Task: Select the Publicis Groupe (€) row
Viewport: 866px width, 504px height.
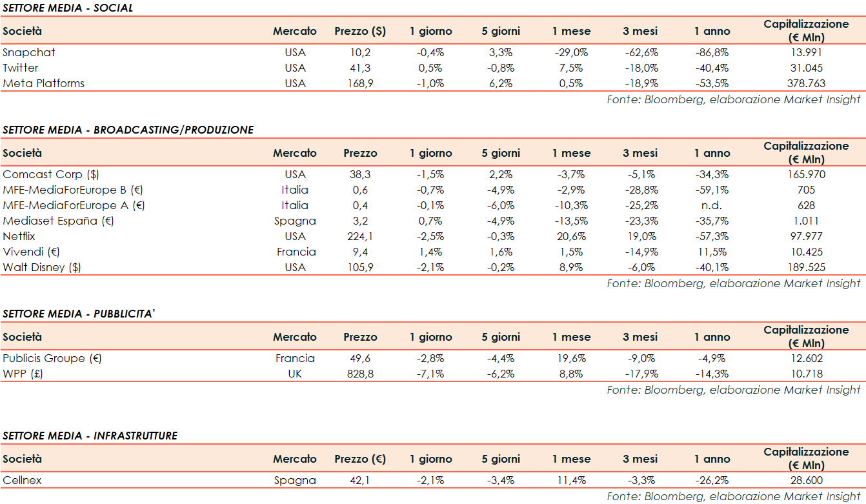Action: [52, 358]
